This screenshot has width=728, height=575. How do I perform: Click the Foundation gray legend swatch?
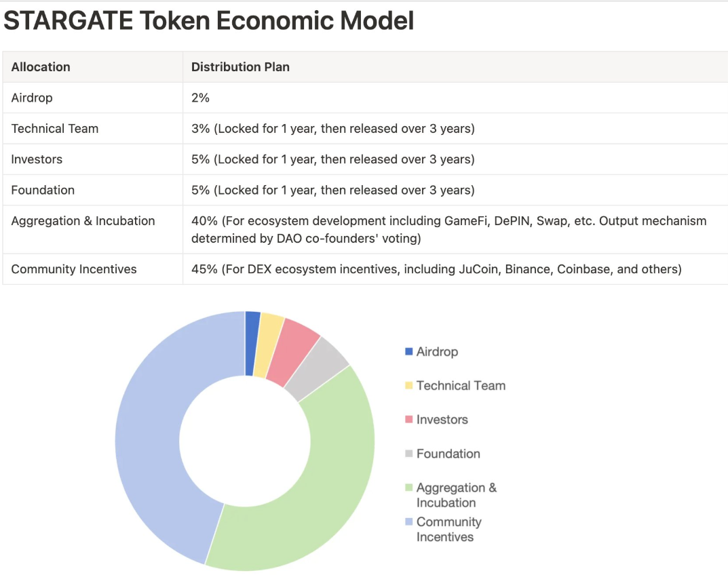coord(408,454)
